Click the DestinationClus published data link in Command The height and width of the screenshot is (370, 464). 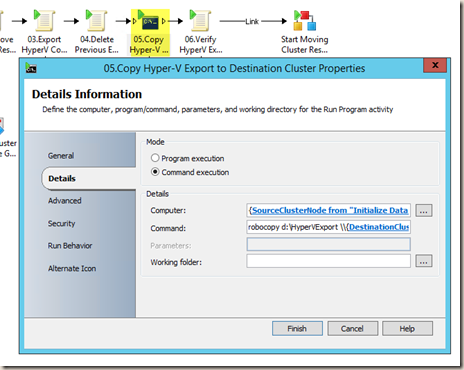click(379, 227)
